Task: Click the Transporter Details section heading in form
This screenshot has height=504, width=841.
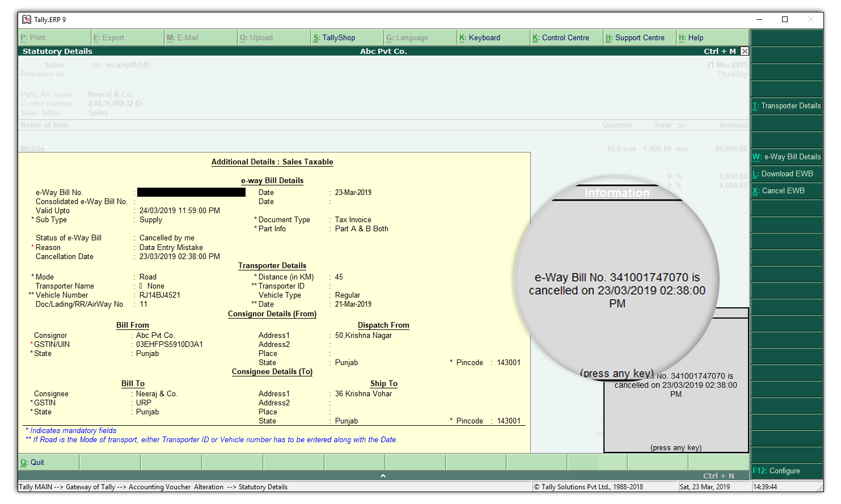Action: pos(272,265)
